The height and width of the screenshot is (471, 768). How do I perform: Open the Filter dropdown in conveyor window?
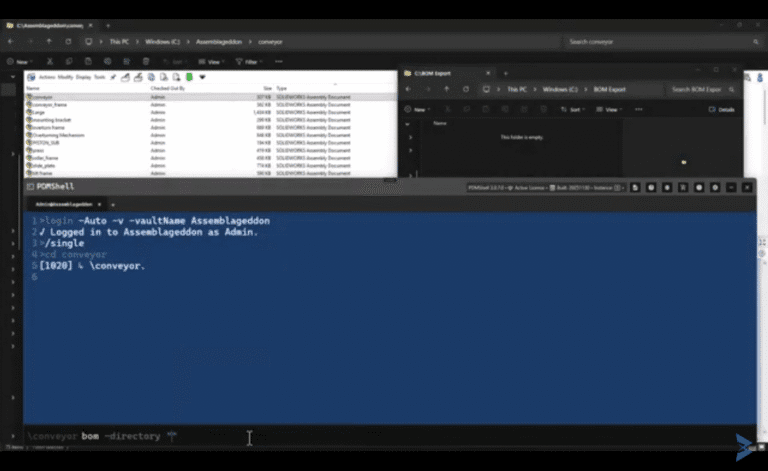tap(249, 62)
